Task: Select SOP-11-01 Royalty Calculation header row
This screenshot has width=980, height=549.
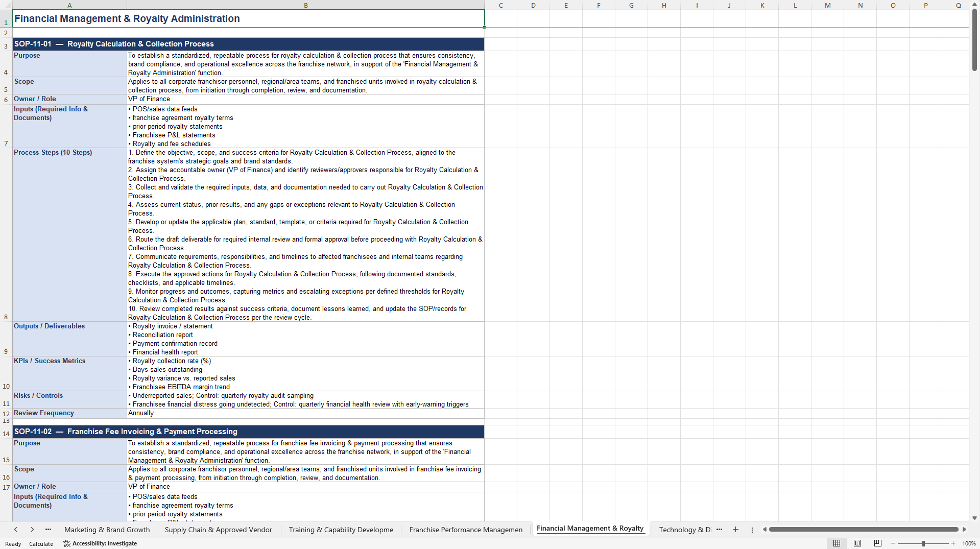Action: [248, 44]
